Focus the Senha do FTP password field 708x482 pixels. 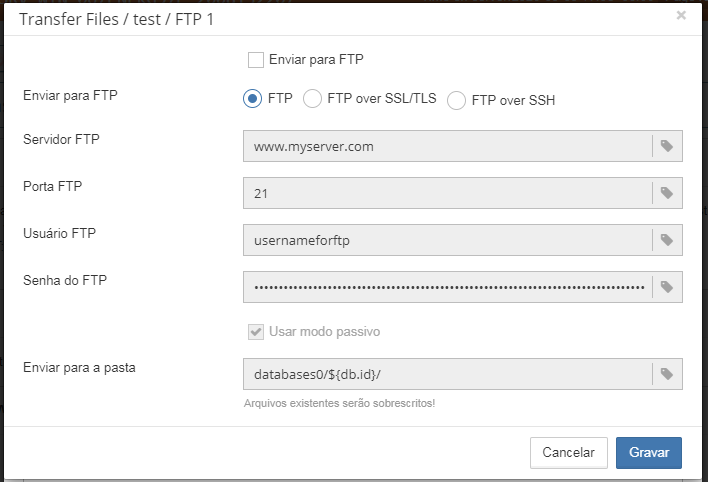click(447, 287)
